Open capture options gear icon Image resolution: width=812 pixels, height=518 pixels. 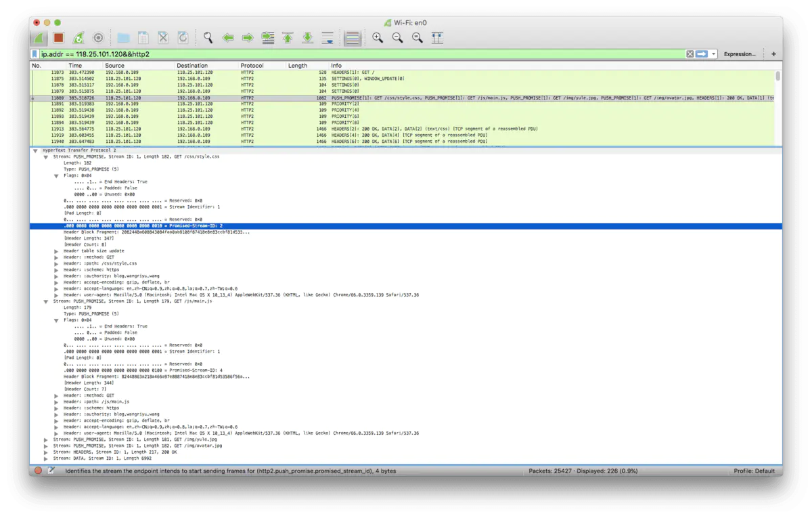[98, 39]
